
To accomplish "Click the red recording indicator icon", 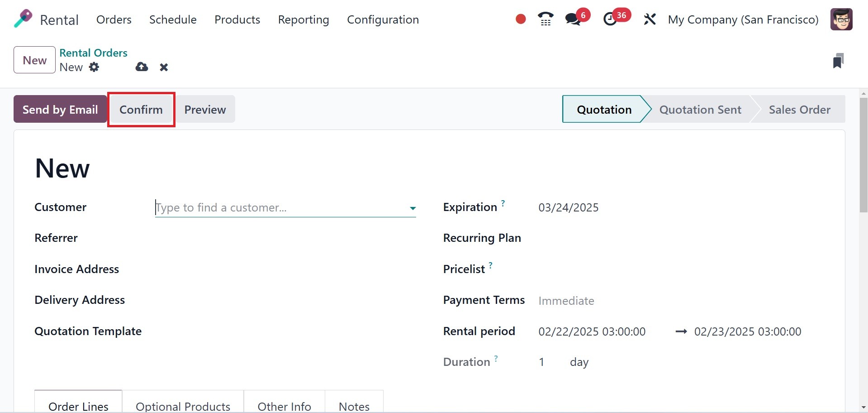I will (x=521, y=19).
